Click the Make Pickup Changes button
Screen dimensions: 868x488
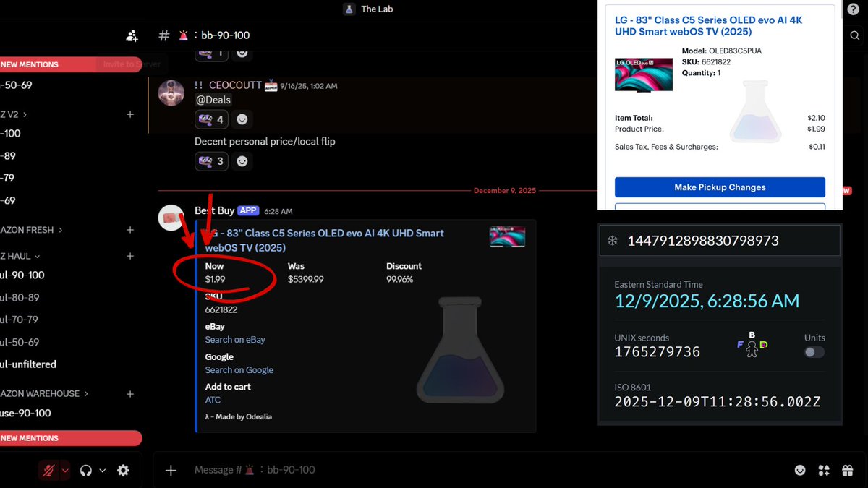[720, 187]
